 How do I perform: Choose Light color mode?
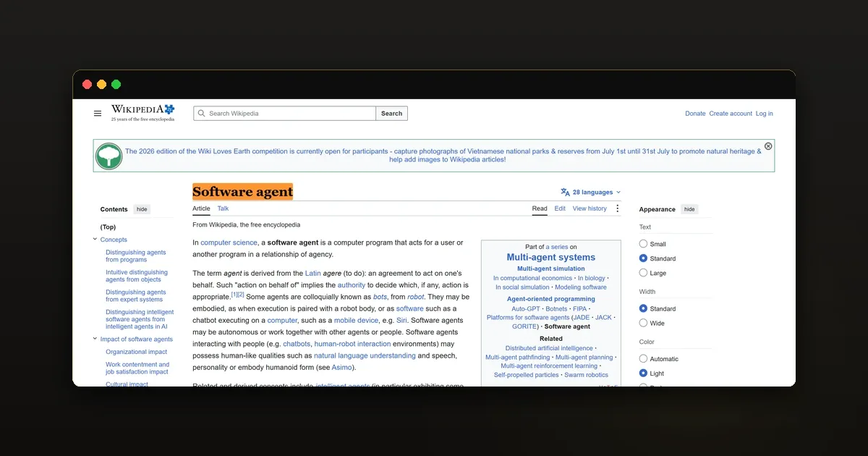643,373
